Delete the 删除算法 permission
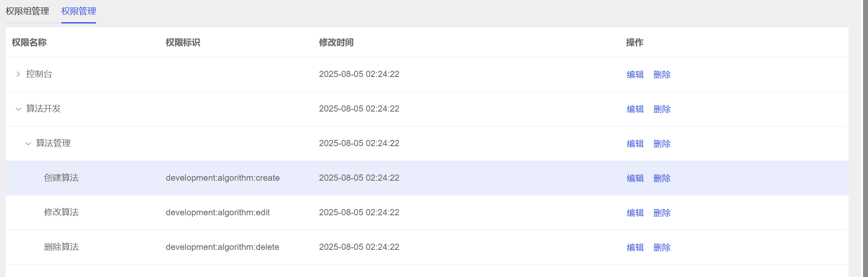Viewport: 868px width, 277px height. point(662,247)
